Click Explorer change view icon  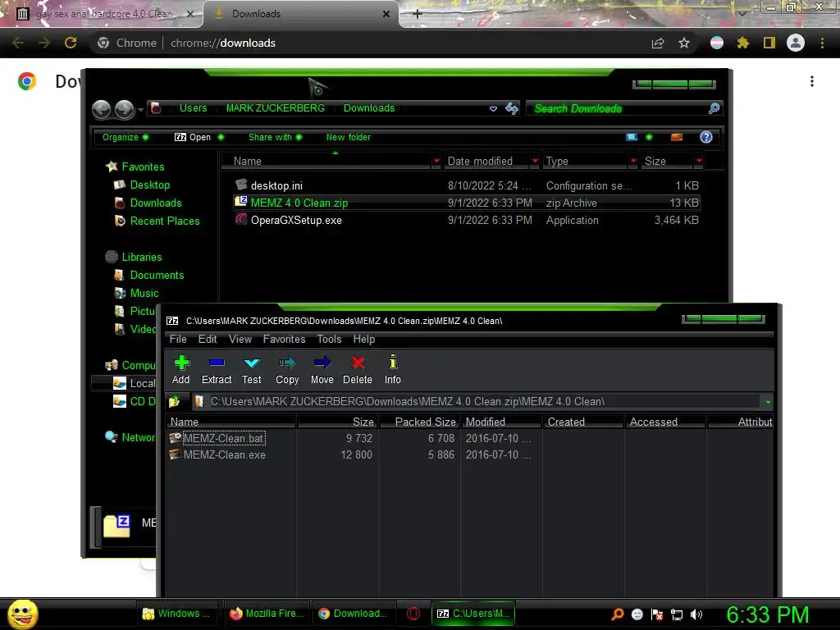[x=632, y=137]
